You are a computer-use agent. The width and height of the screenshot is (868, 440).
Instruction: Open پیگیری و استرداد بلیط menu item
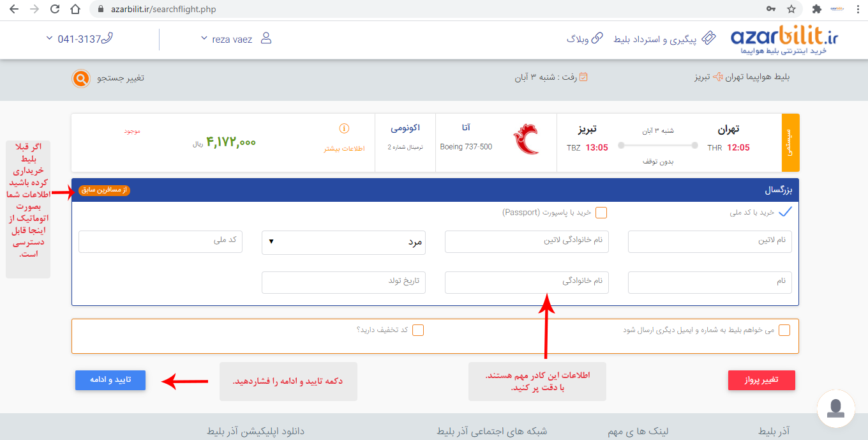click(x=664, y=40)
